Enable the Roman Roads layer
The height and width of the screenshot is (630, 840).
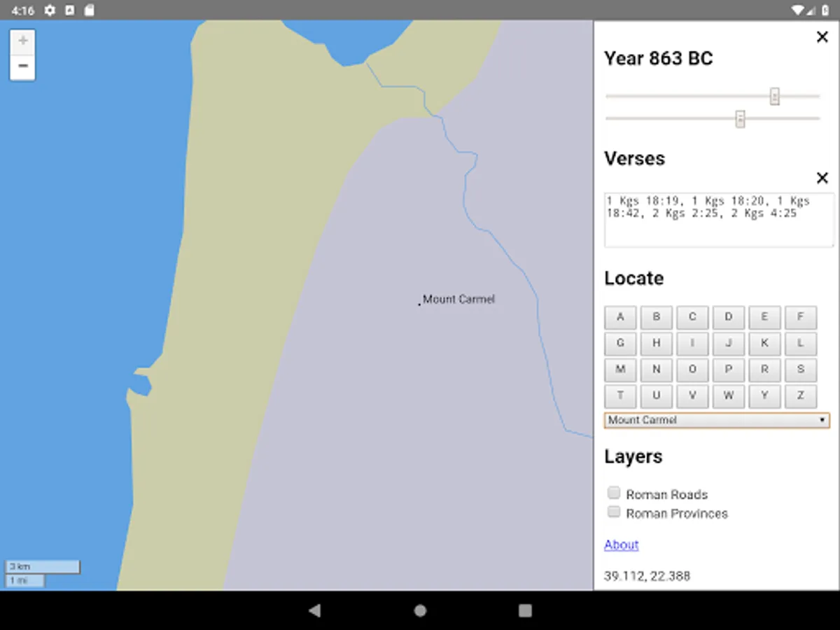point(614,493)
